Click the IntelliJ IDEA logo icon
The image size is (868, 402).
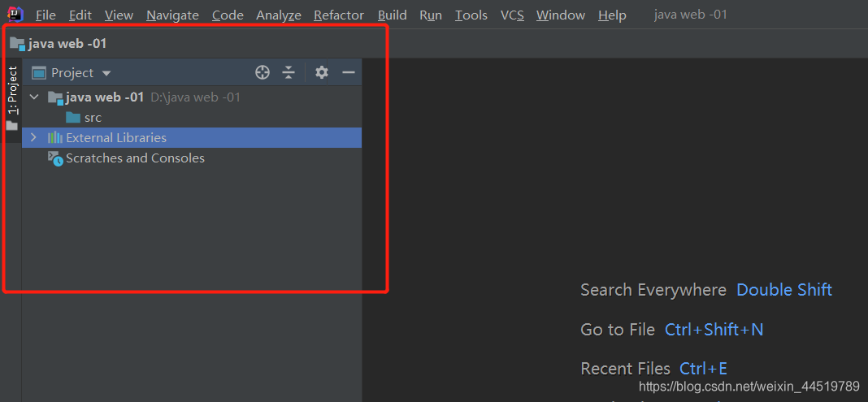(x=15, y=15)
